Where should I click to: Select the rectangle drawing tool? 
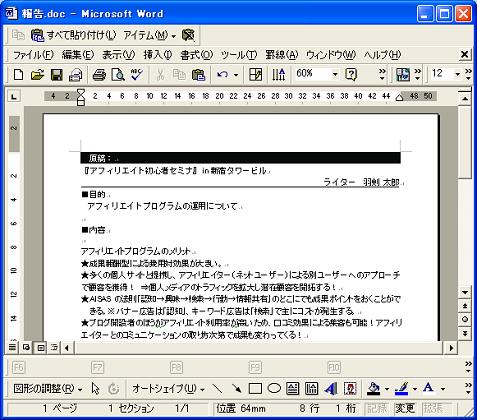[x=255, y=389]
